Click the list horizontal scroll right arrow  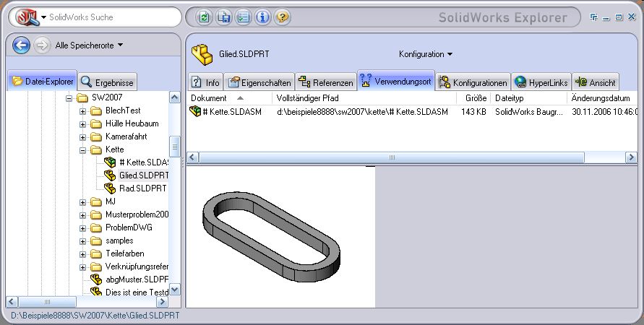pyautogui.click(x=631, y=157)
